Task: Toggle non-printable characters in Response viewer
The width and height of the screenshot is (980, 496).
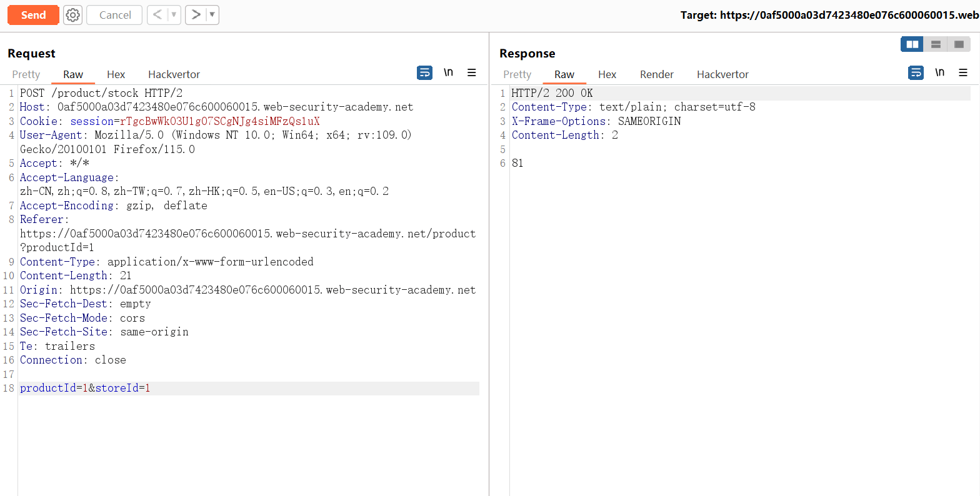Action: [939, 73]
